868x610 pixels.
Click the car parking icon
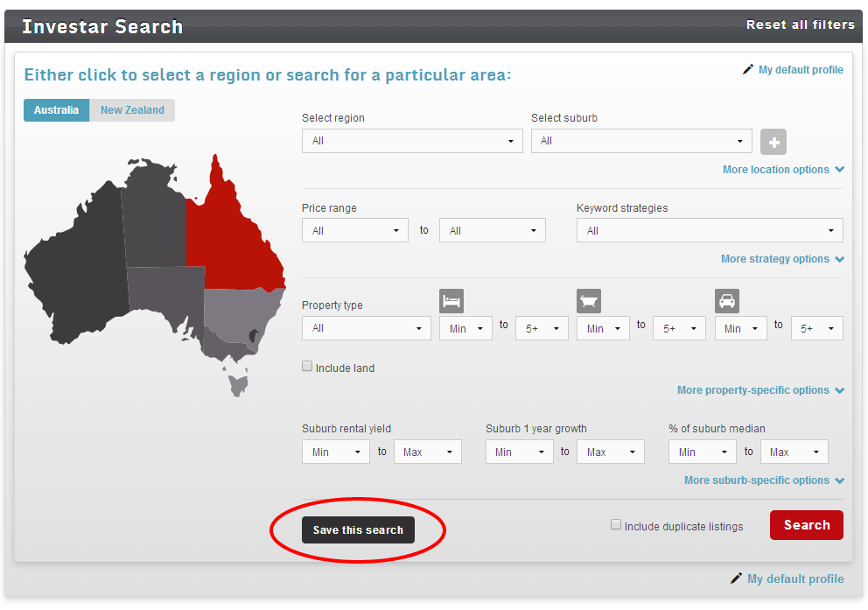coord(727,301)
